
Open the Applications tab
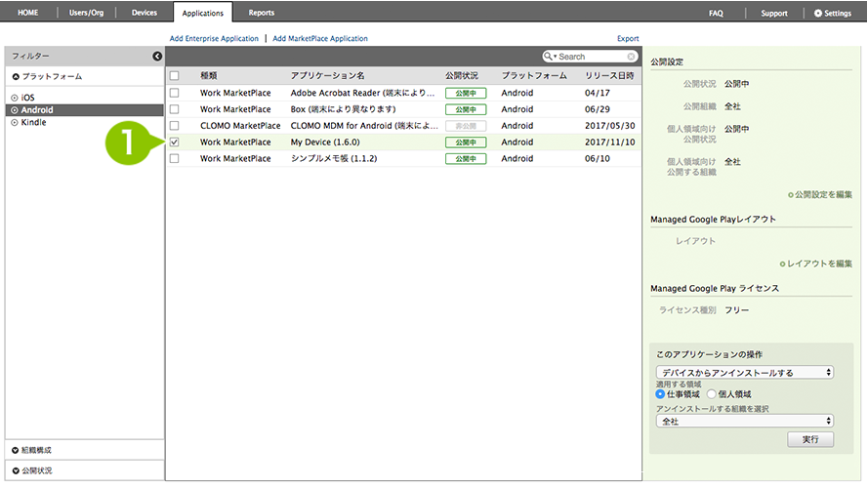coord(203,13)
